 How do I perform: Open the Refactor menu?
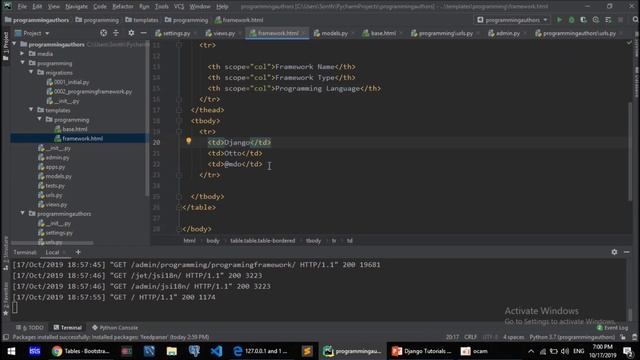pyautogui.click(x=122, y=7)
